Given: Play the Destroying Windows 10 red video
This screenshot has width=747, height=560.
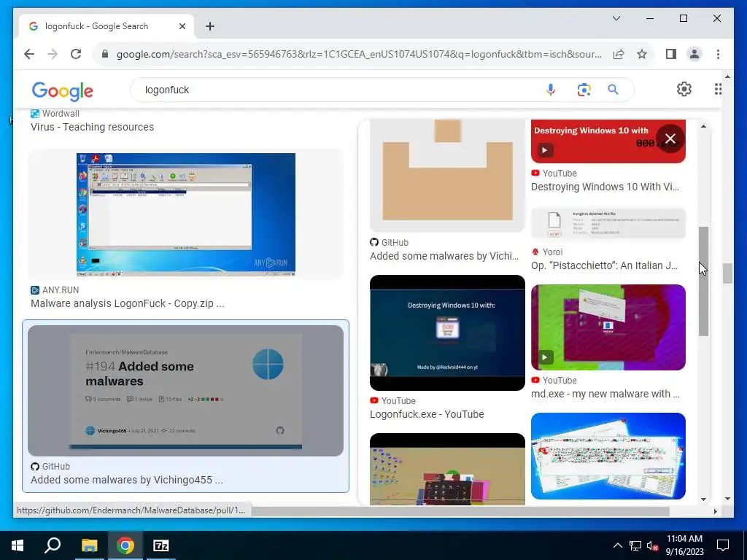Looking at the screenshot, I should (x=608, y=141).
